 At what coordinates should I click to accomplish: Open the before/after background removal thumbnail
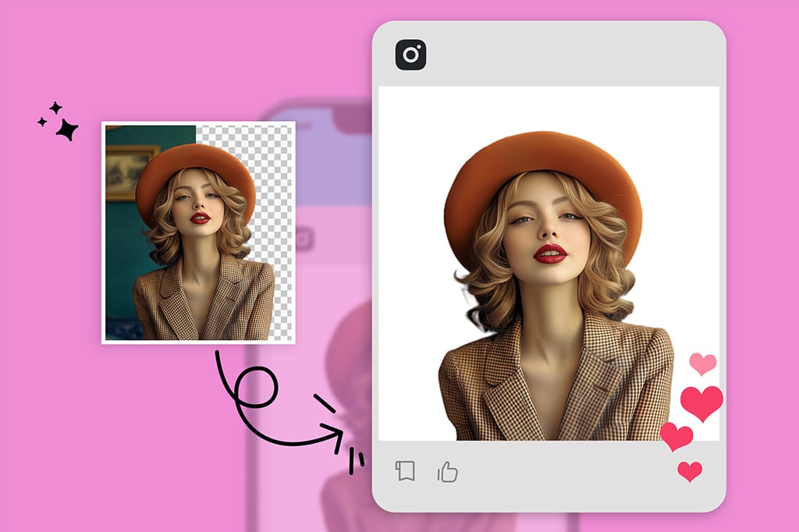point(199,232)
